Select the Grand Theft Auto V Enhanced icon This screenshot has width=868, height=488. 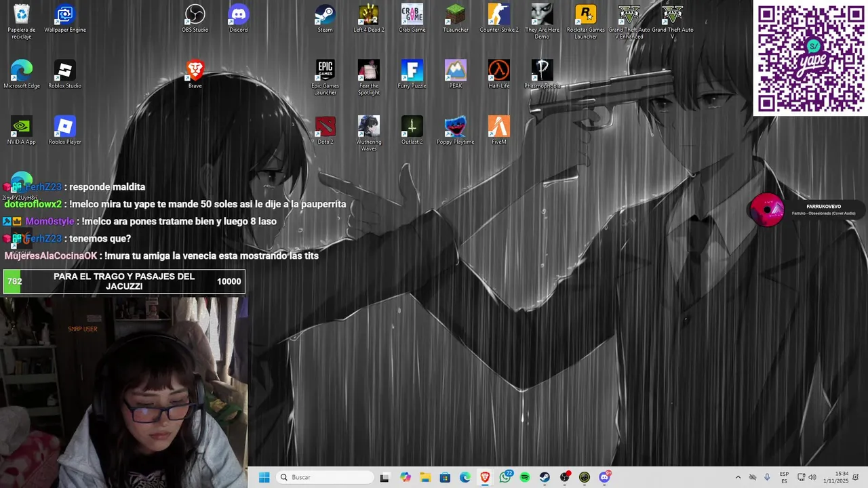click(629, 21)
